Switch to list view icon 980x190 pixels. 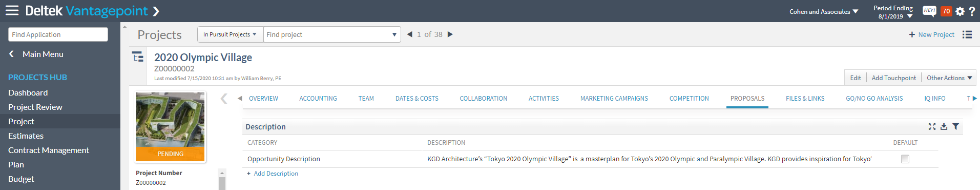[x=967, y=34]
